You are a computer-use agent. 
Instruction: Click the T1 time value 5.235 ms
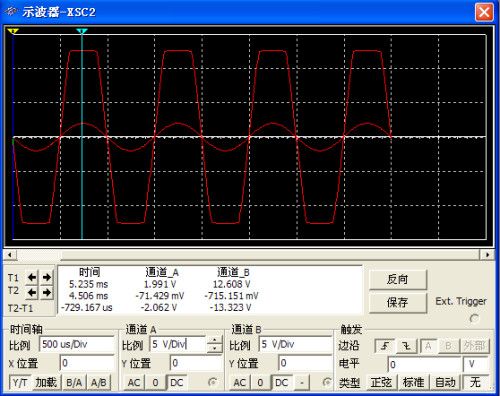point(89,284)
